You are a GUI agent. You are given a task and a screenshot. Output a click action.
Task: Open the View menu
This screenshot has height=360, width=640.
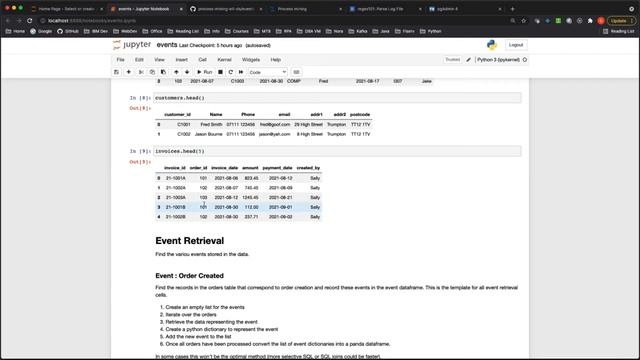159,60
